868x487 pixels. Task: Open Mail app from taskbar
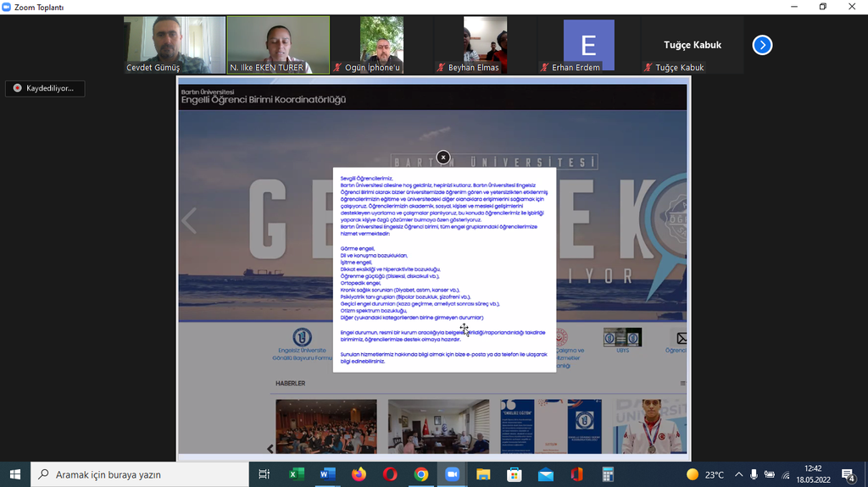[x=545, y=474]
